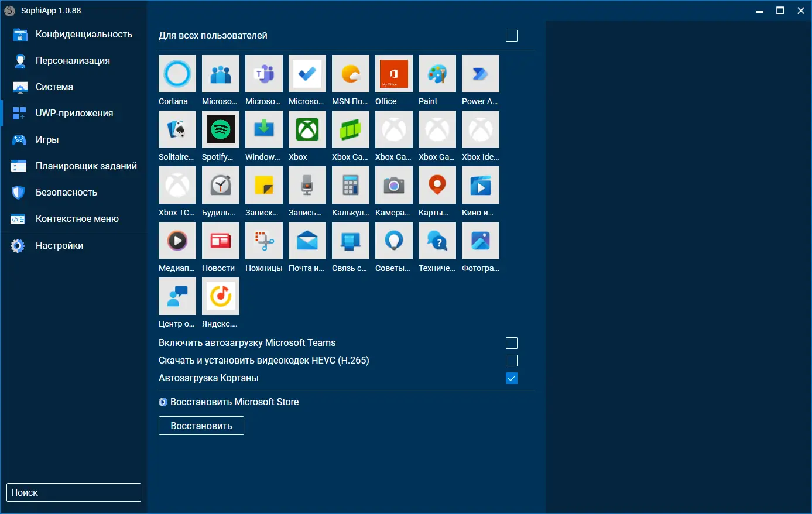812x514 pixels.
Task: Select the Яндекс.Музыка app tile
Action: (221, 296)
